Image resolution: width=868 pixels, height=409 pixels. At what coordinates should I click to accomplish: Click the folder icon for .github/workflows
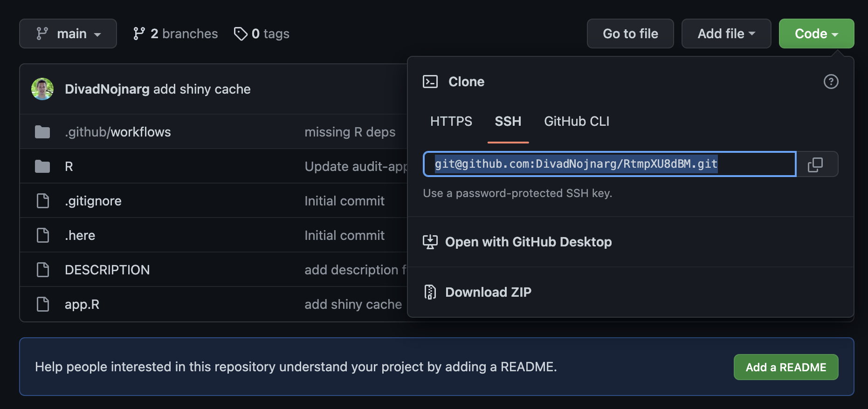pyautogui.click(x=42, y=132)
